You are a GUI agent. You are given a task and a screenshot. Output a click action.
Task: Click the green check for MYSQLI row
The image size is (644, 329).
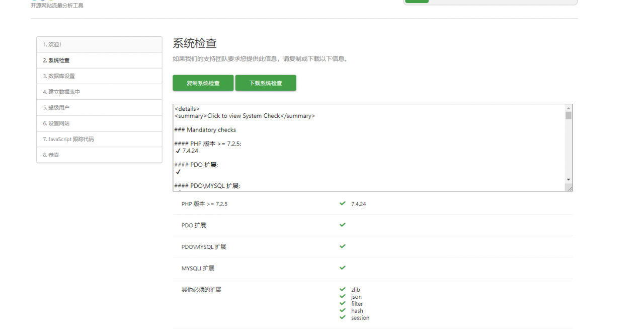tap(343, 268)
